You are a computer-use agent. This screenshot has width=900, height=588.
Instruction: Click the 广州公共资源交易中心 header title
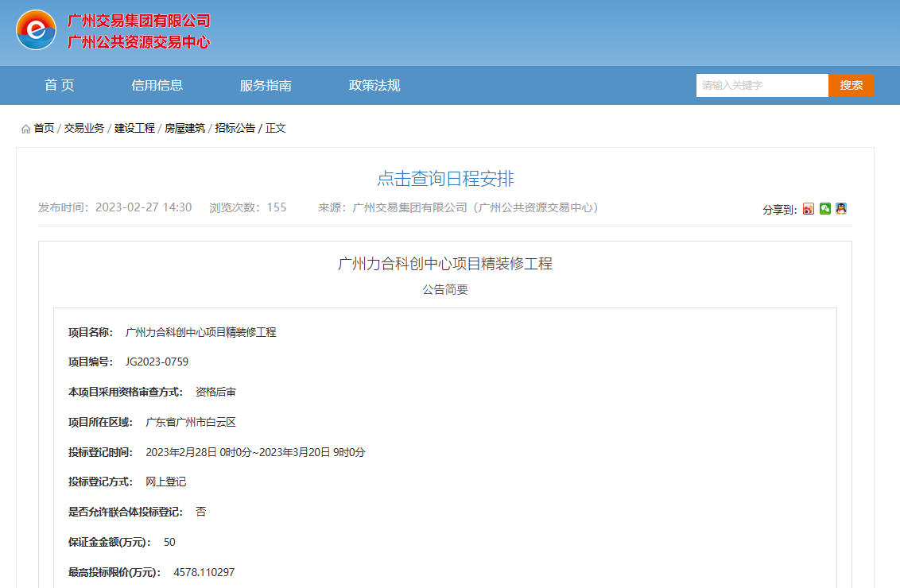click(x=139, y=42)
